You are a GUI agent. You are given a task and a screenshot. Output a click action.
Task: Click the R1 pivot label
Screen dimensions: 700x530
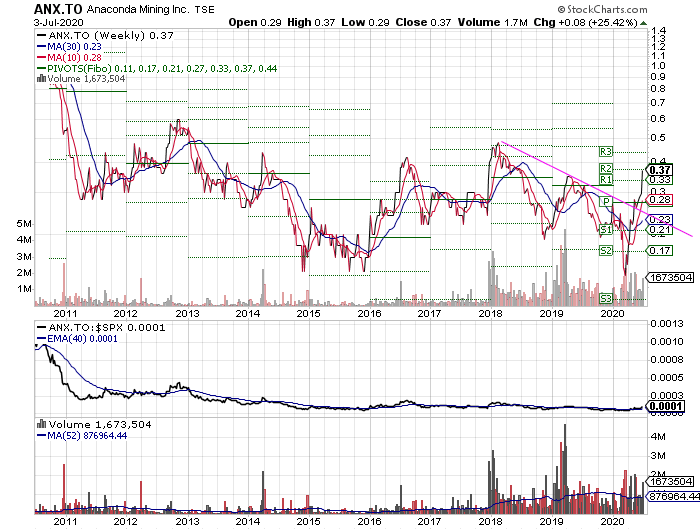(x=605, y=179)
